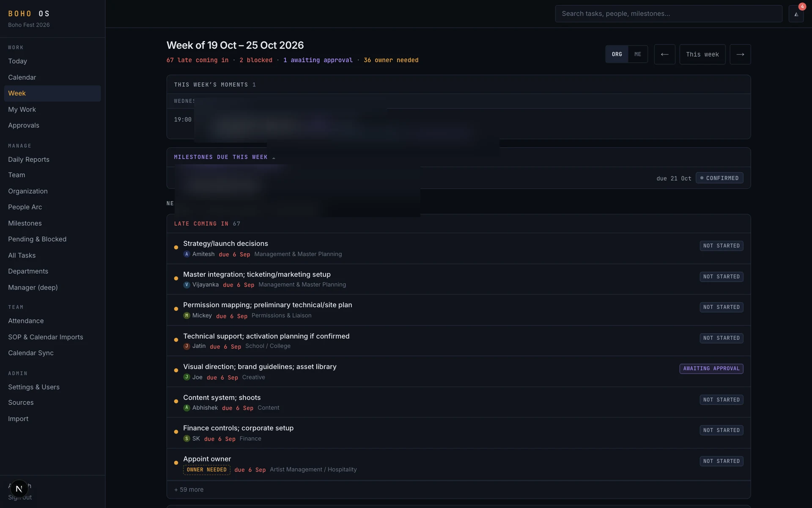This screenshot has height=508, width=812.
Task: Click 36 owner needed summary
Action: pyautogui.click(x=391, y=60)
